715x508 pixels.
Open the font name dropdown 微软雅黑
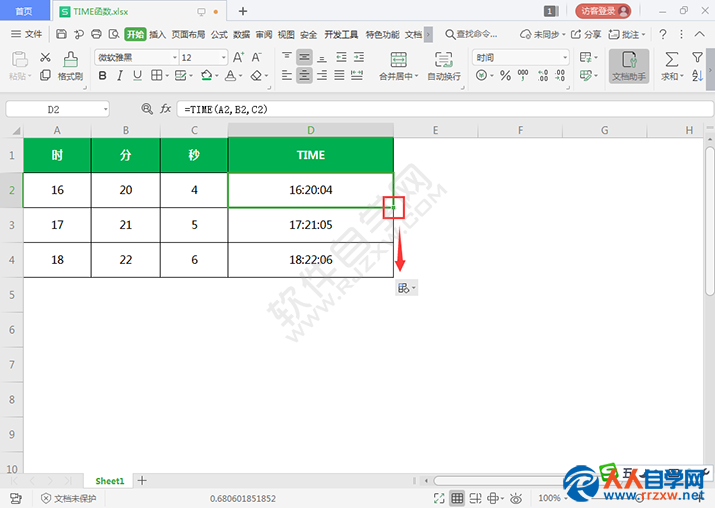click(x=175, y=57)
